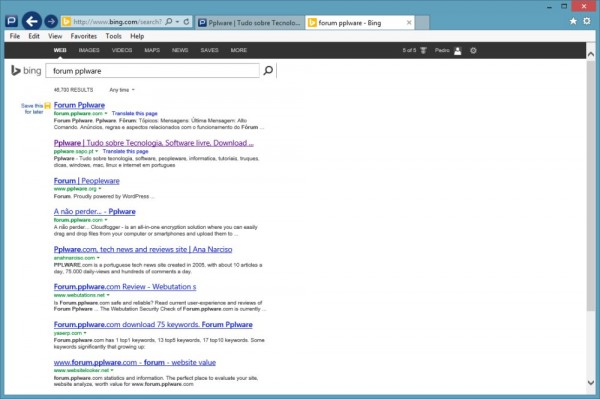Open Bing rewards medal icon
The width and height of the screenshot is (600, 399).
423,50
